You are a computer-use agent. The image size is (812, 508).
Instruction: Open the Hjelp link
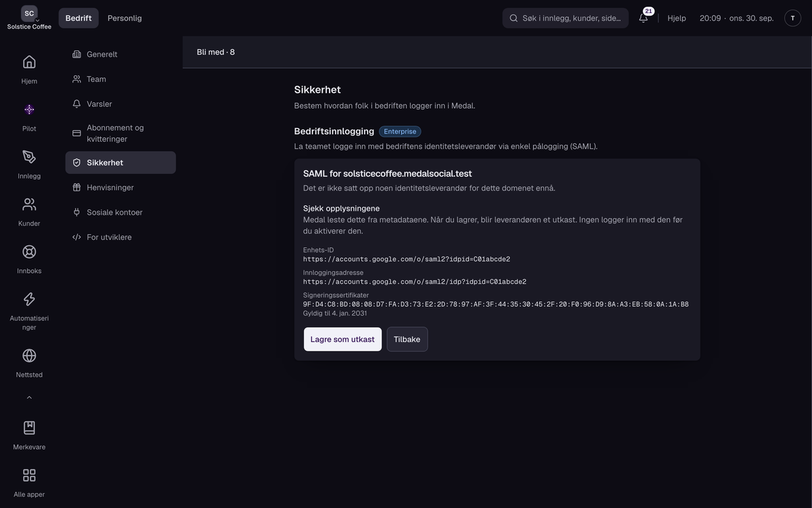click(x=677, y=18)
